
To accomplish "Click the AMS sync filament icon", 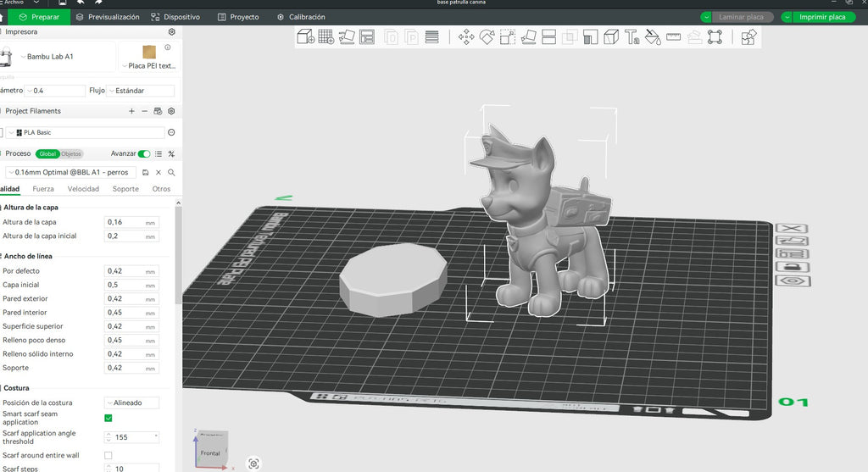I will (x=158, y=111).
